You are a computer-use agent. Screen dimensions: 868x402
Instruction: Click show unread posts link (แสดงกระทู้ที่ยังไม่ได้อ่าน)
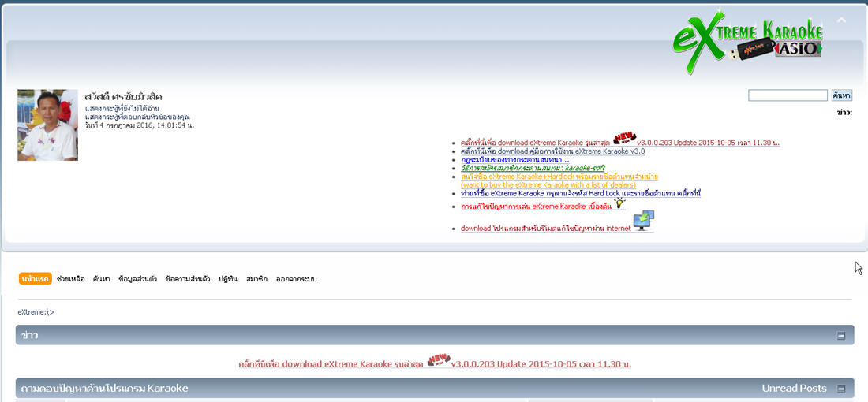click(122, 109)
